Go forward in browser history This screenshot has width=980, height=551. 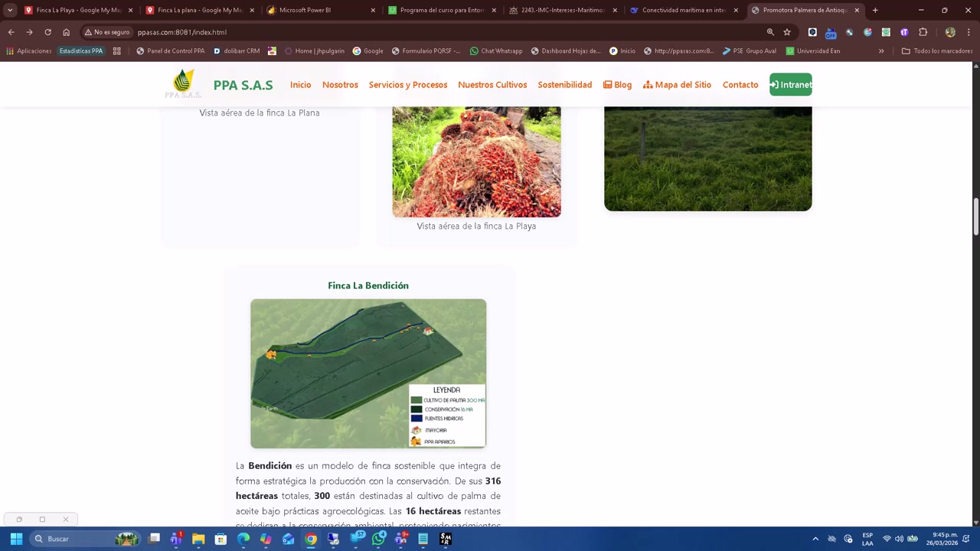29,32
